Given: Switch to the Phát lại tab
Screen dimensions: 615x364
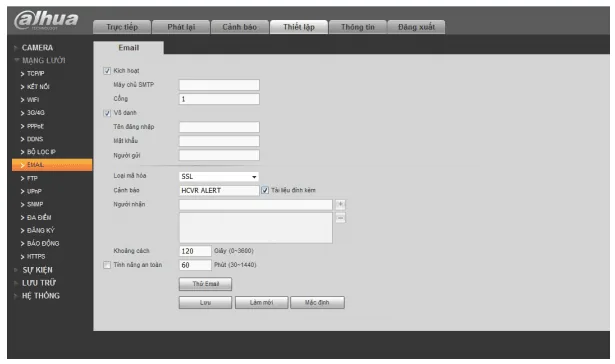Looking at the screenshot, I should [x=181, y=27].
